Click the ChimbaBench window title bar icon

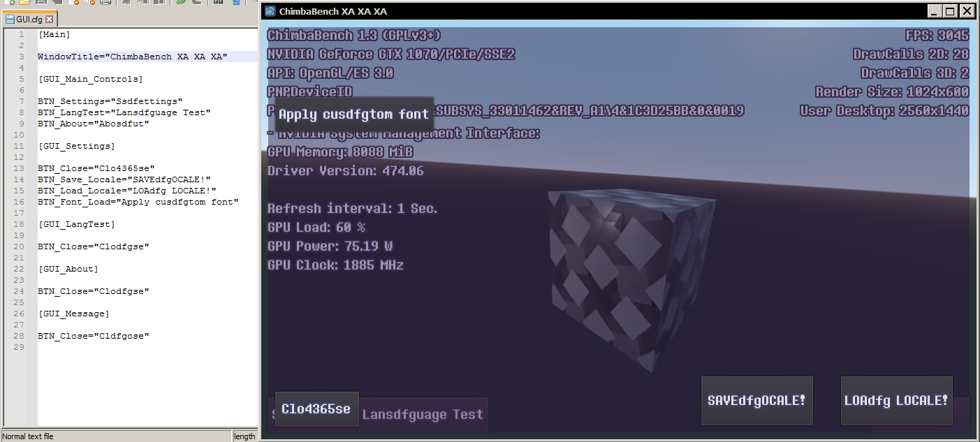269,11
